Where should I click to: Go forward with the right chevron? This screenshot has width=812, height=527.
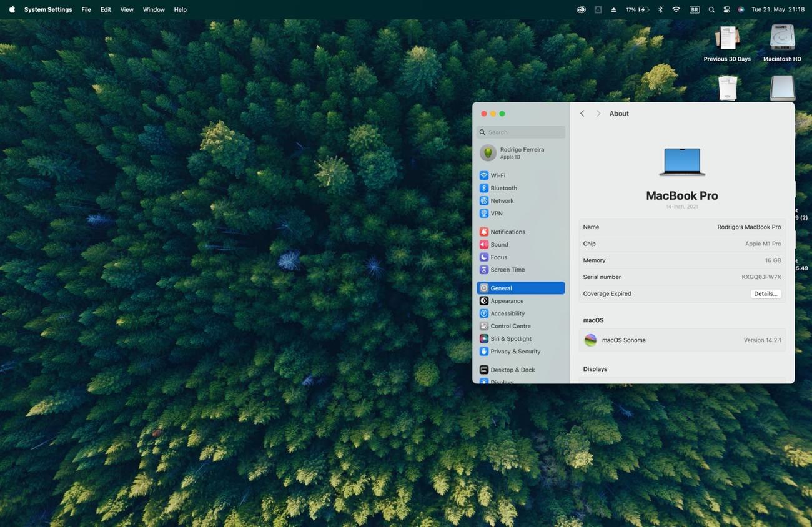[598, 114]
